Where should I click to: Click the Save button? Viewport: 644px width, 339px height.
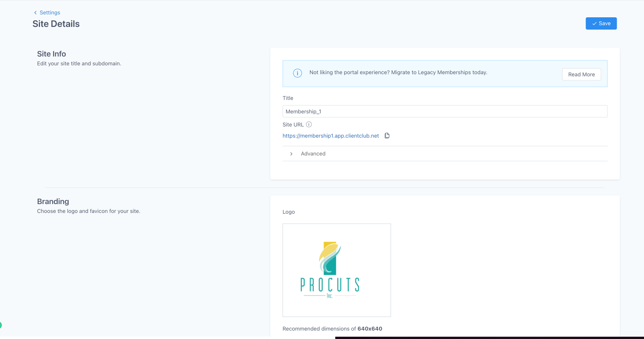tap(601, 23)
